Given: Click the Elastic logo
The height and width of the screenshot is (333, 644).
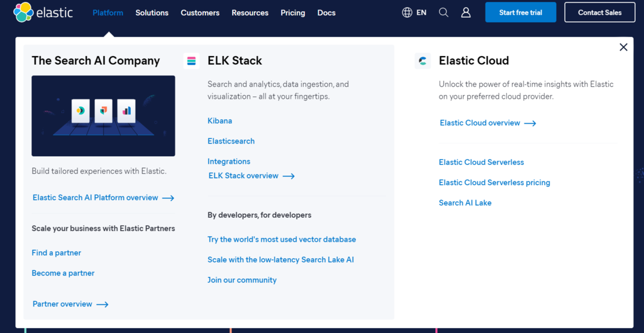Looking at the screenshot, I should (x=43, y=13).
